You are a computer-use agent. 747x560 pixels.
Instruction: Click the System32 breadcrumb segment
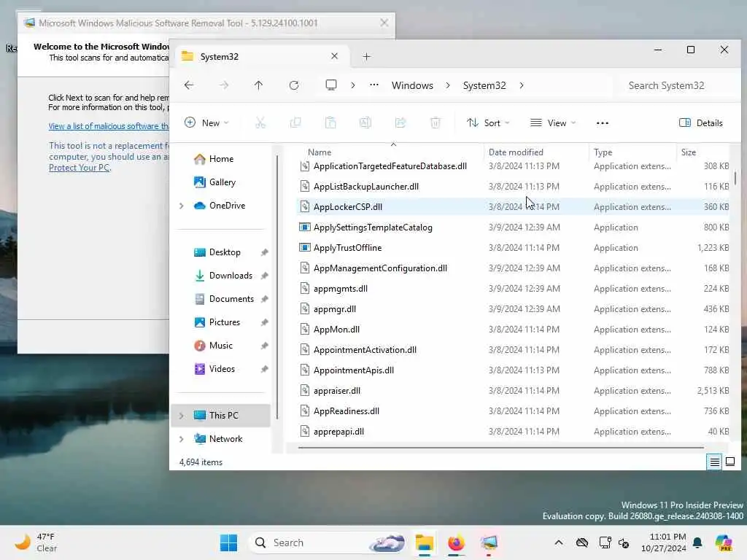[484, 85]
